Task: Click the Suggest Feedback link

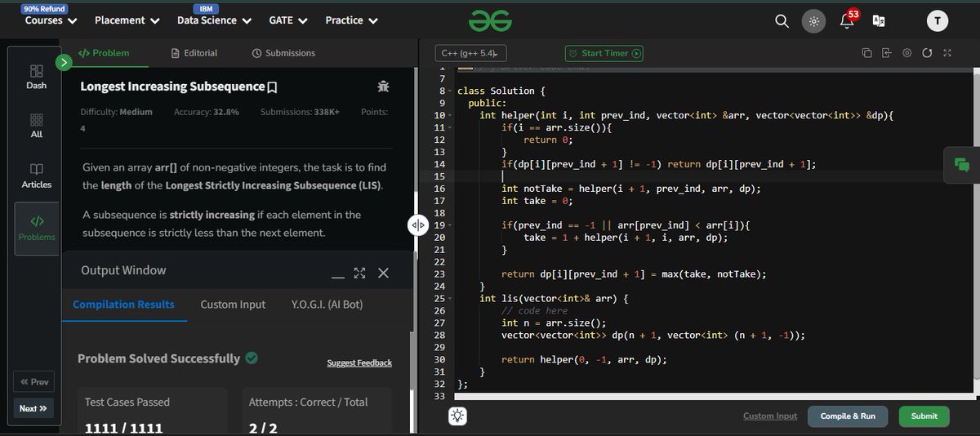Action: coord(359,363)
